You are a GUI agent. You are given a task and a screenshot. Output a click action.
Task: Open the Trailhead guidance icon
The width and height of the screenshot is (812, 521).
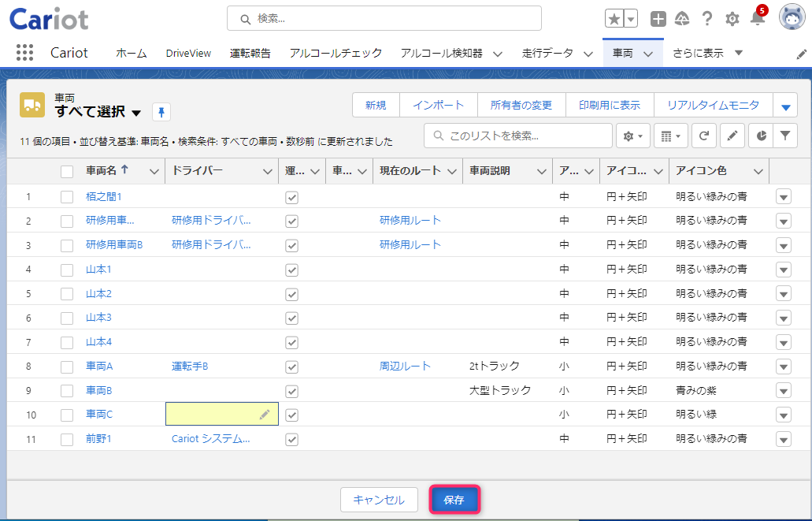tap(683, 19)
